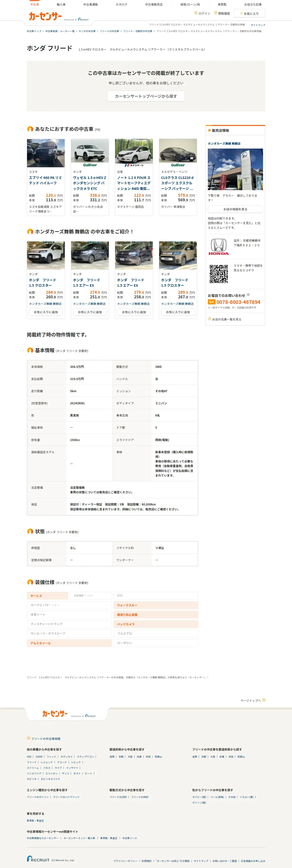Click ホンダの中古車 breadcrumb
292x868 pixels.
pos(87,31)
